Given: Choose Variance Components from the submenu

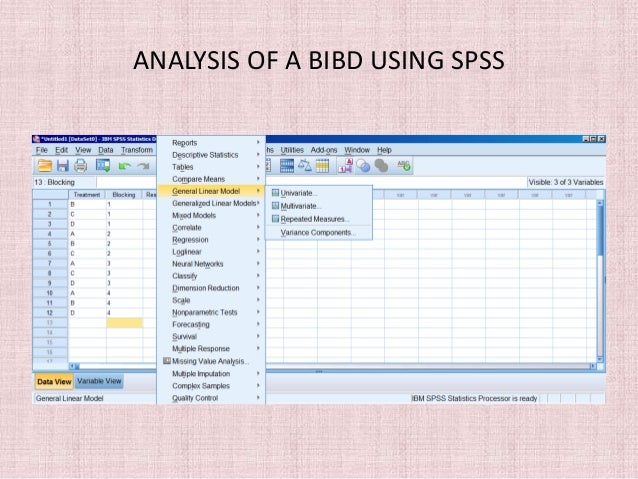Looking at the screenshot, I should (x=319, y=232).
